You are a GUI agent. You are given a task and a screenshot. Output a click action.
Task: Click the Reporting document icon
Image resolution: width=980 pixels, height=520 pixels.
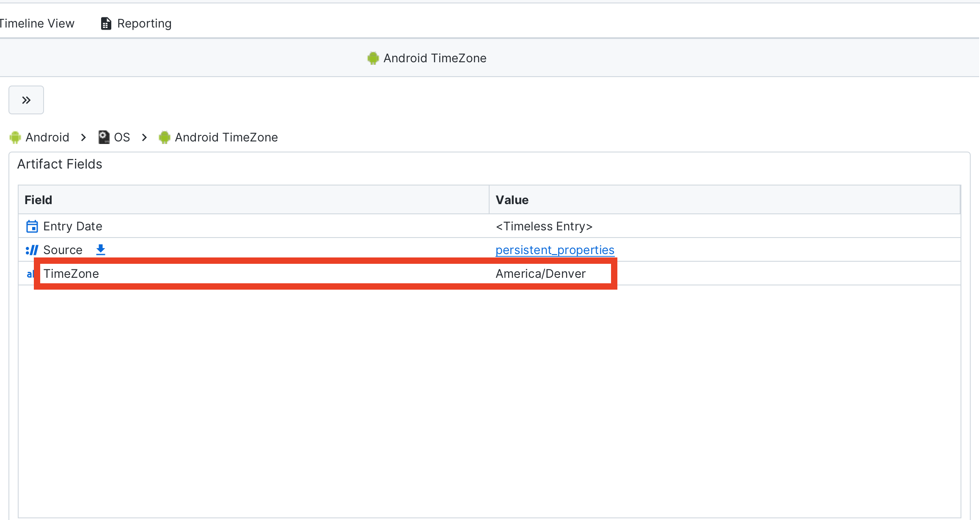pyautogui.click(x=106, y=24)
